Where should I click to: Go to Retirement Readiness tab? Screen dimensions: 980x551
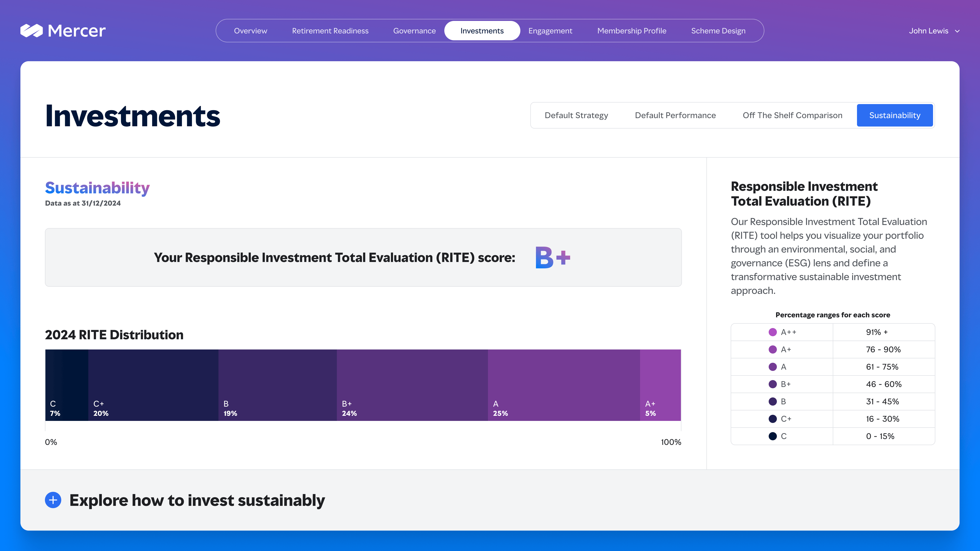pos(330,31)
